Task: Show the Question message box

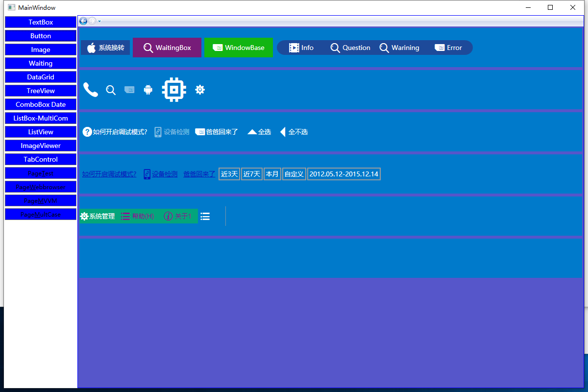Action: (x=350, y=48)
